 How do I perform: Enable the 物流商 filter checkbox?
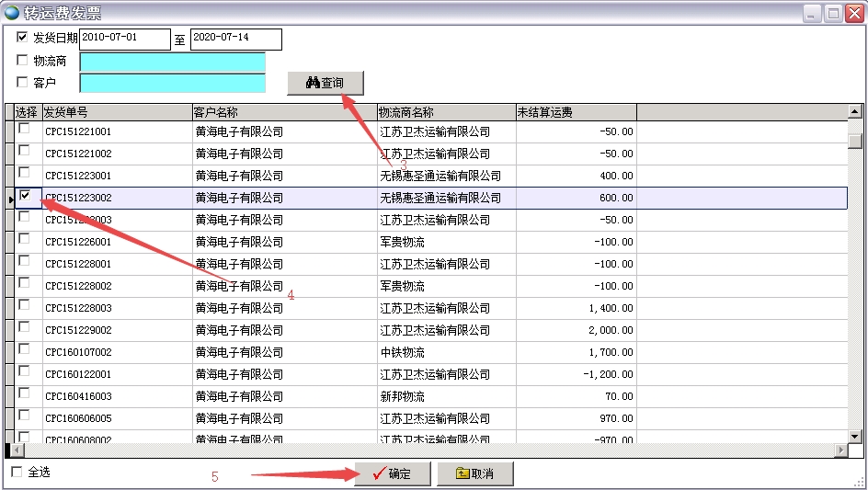22,60
